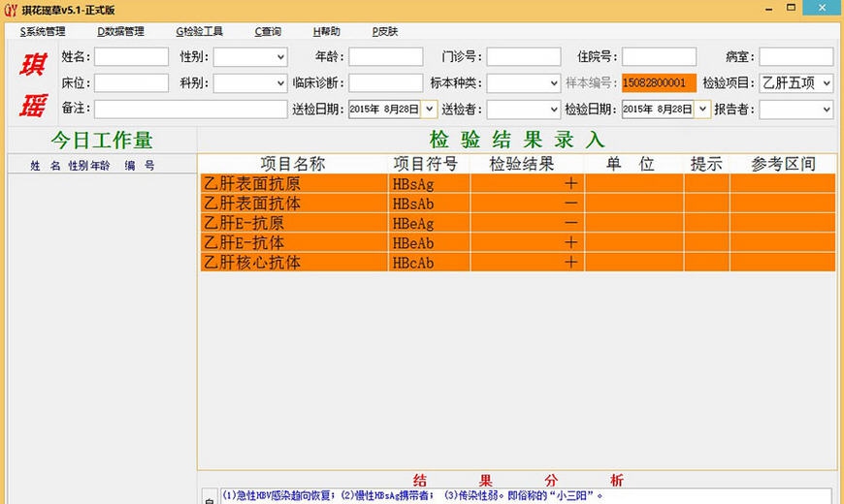Screen dimensions: 844x504
Task: Click the 今日工作量 heading
Action: click(x=102, y=141)
